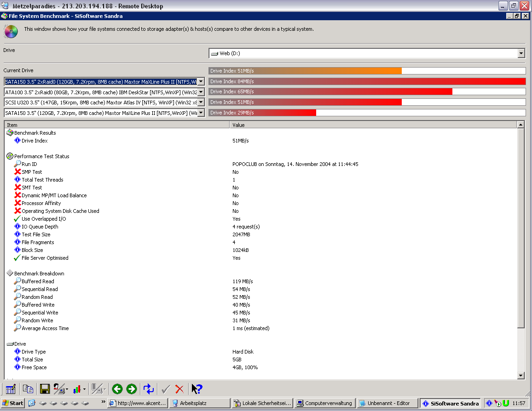Open the dropdown arrow beside the person and computer icon

point(67,389)
